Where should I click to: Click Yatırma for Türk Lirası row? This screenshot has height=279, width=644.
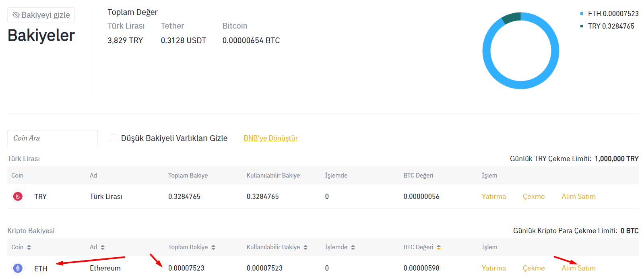[x=493, y=196]
